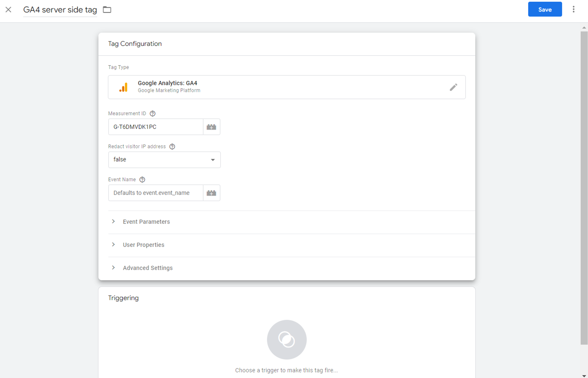
Task: Insert a variable for Event Name
Action: click(211, 193)
